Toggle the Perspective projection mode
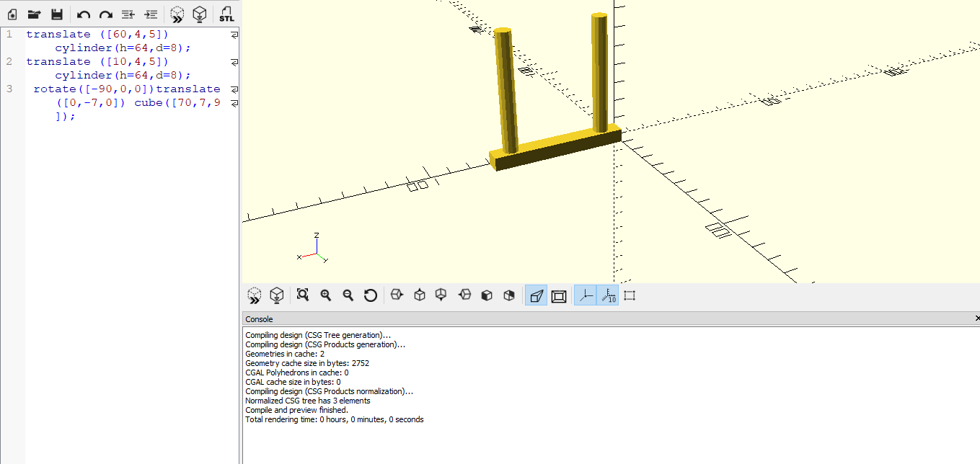 (x=536, y=295)
